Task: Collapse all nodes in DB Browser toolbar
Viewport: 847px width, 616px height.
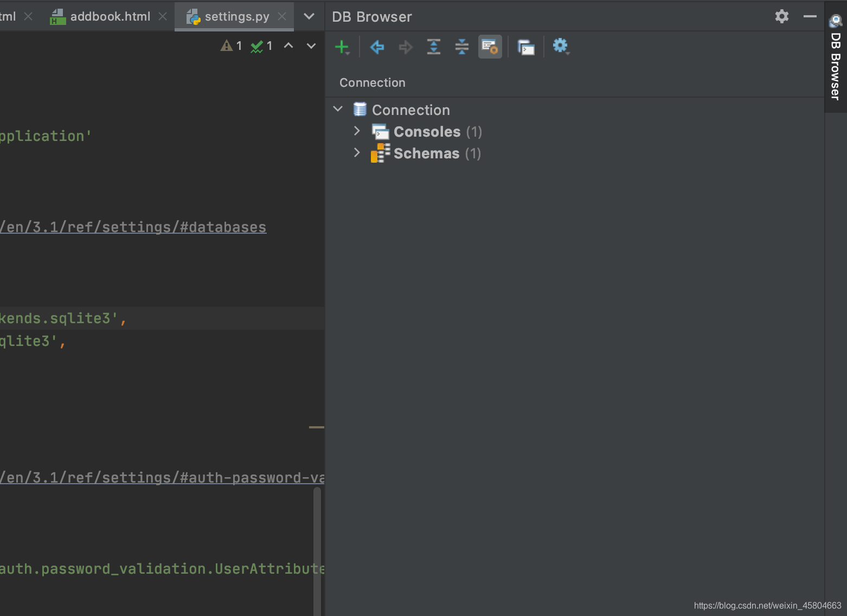Action: pos(461,47)
